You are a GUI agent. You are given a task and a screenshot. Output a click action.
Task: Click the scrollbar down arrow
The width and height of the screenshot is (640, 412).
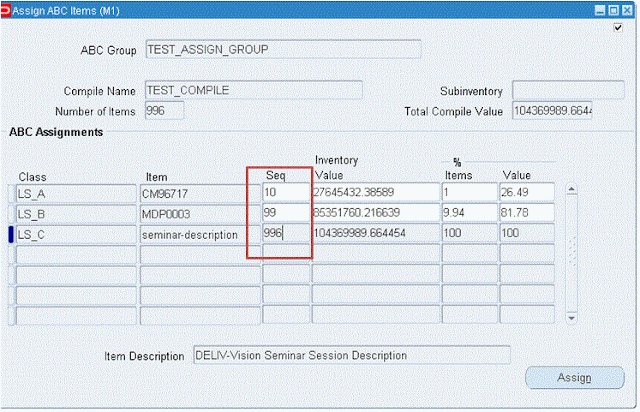(571, 318)
